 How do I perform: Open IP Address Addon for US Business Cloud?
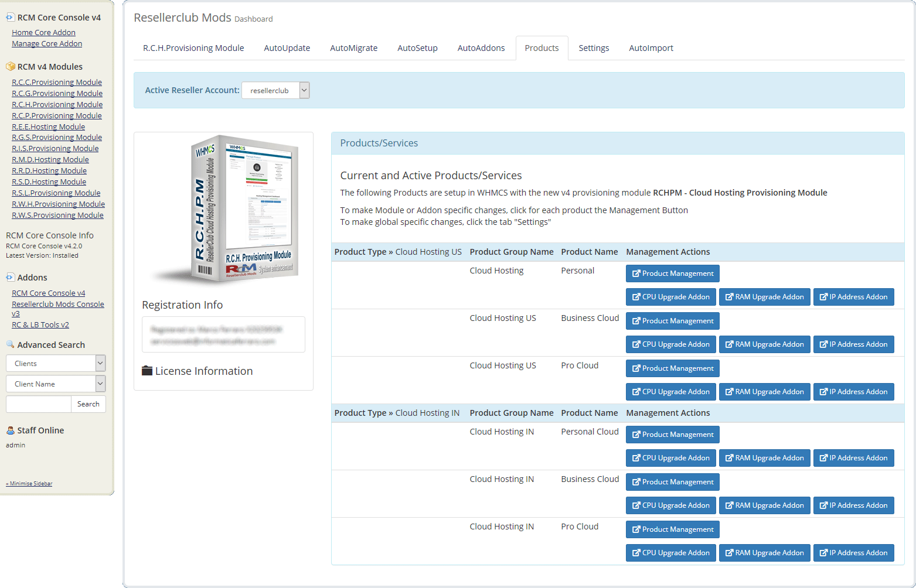click(853, 344)
